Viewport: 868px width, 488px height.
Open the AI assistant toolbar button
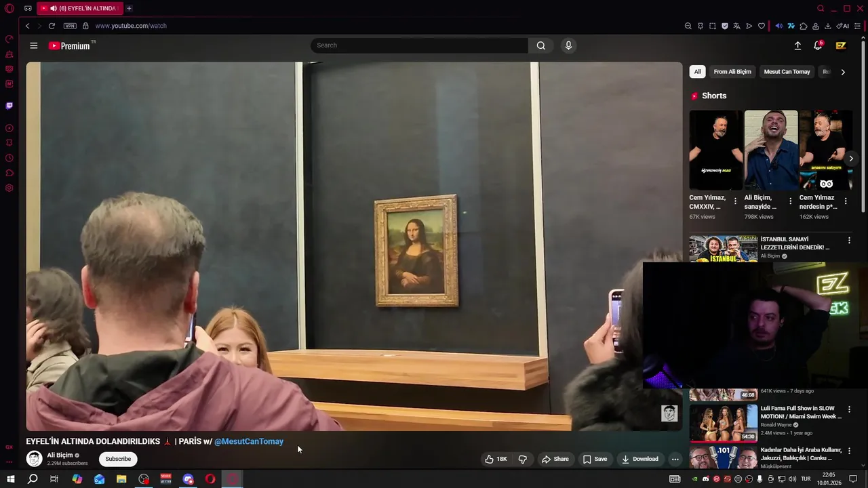tap(843, 26)
